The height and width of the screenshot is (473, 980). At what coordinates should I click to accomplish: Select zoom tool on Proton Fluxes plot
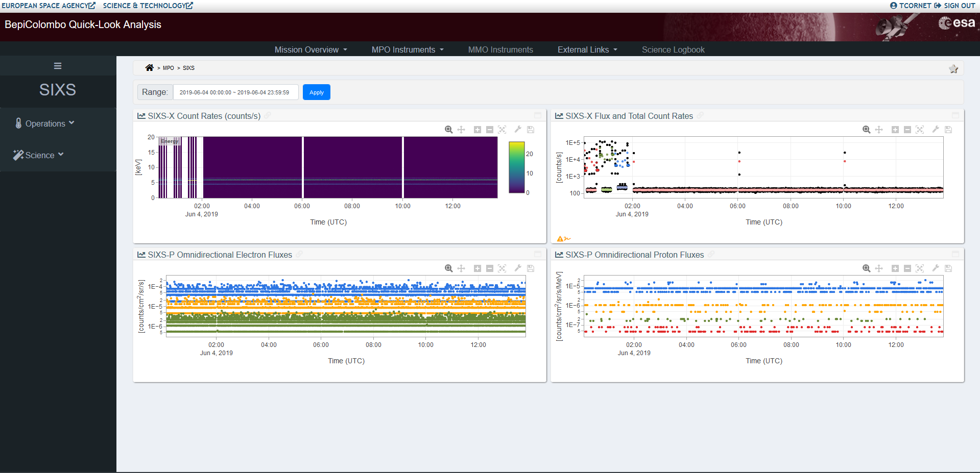[866, 268]
